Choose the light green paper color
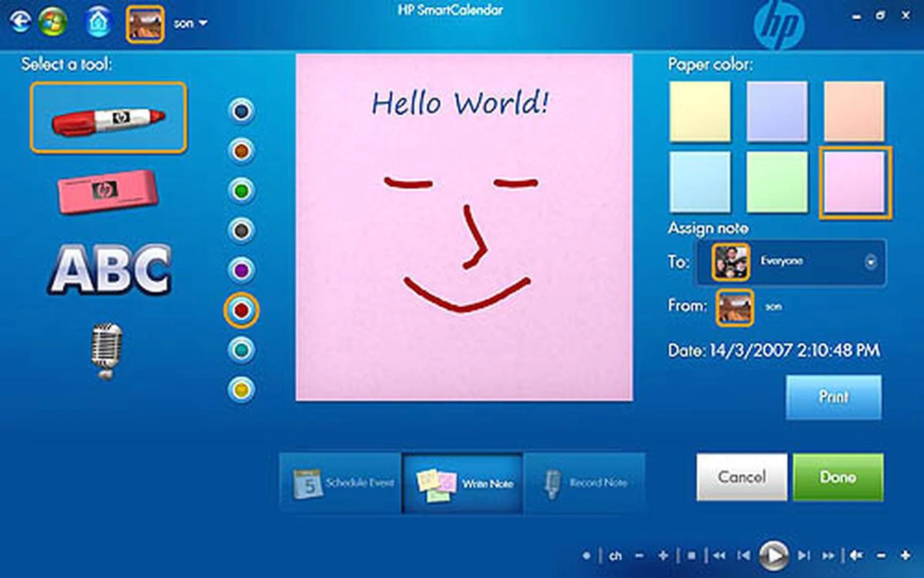The image size is (924, 578). click(777, 182)
